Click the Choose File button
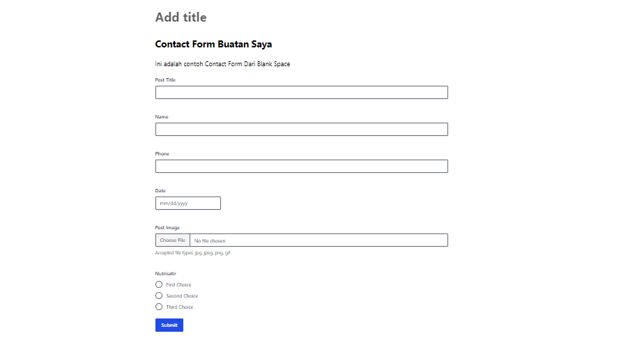This screenshot has width=644, height=338. [173, 240]
